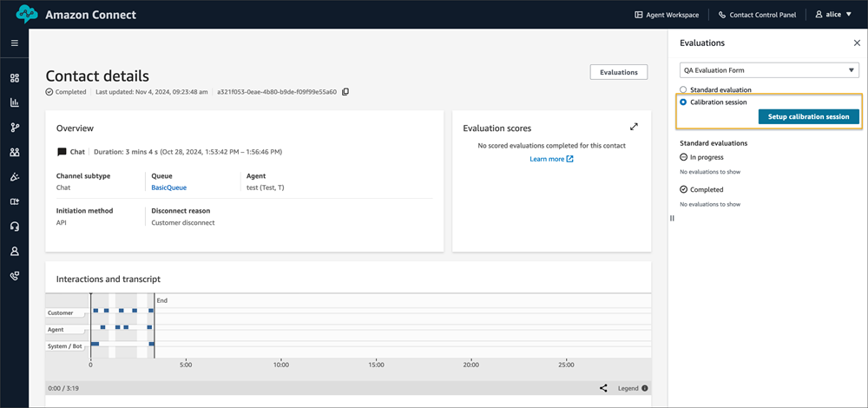Expand the Evaluation scores panel
This screenshot has width=868, height=408.
634,127
